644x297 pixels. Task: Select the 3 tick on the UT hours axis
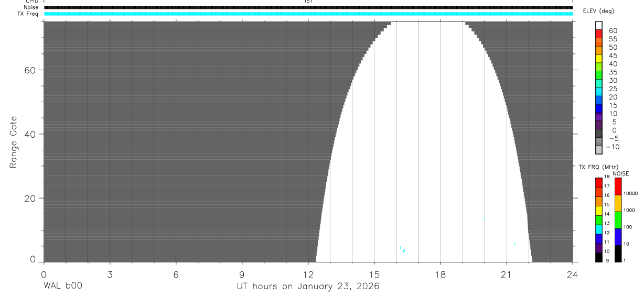pos(110,274)
